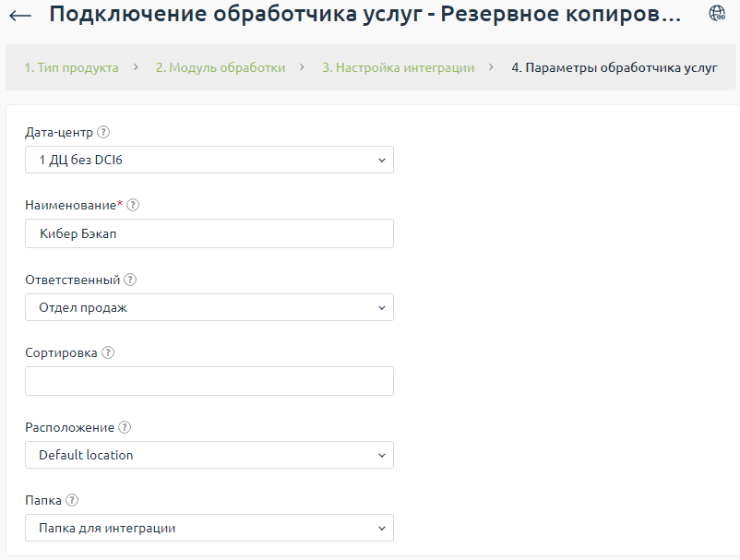Screen dimensions: 740x560
Task: Go to step 2. Модуль обработки
Action: point(220,67)
